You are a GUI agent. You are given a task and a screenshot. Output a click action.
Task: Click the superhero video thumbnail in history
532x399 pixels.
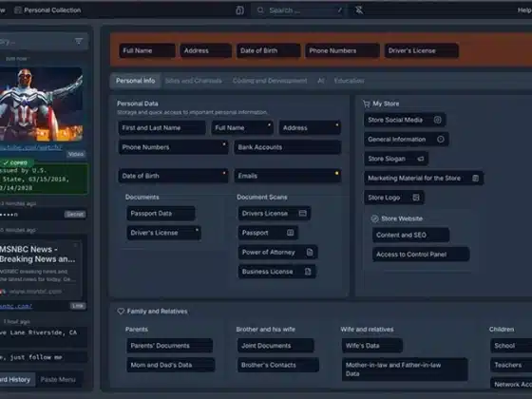(x=41, y=104)
